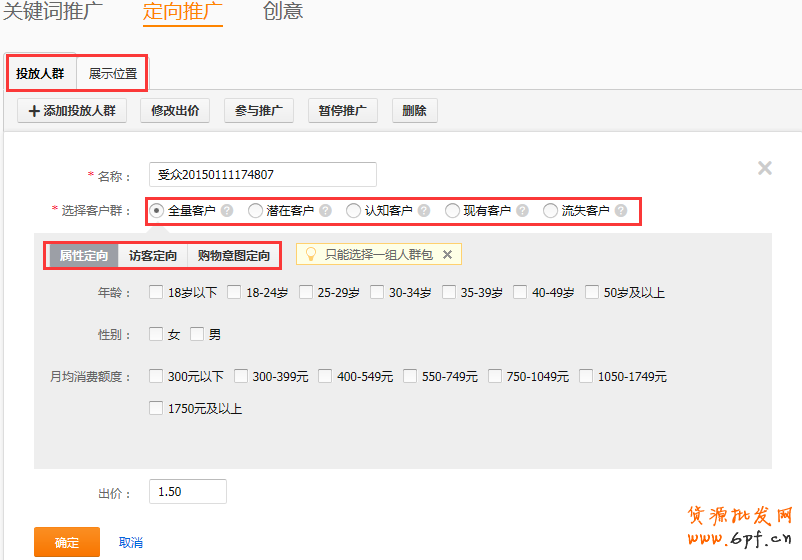802x560 pixels.
Task: Select the 流失客户 radio option
Action: point(551,211)
